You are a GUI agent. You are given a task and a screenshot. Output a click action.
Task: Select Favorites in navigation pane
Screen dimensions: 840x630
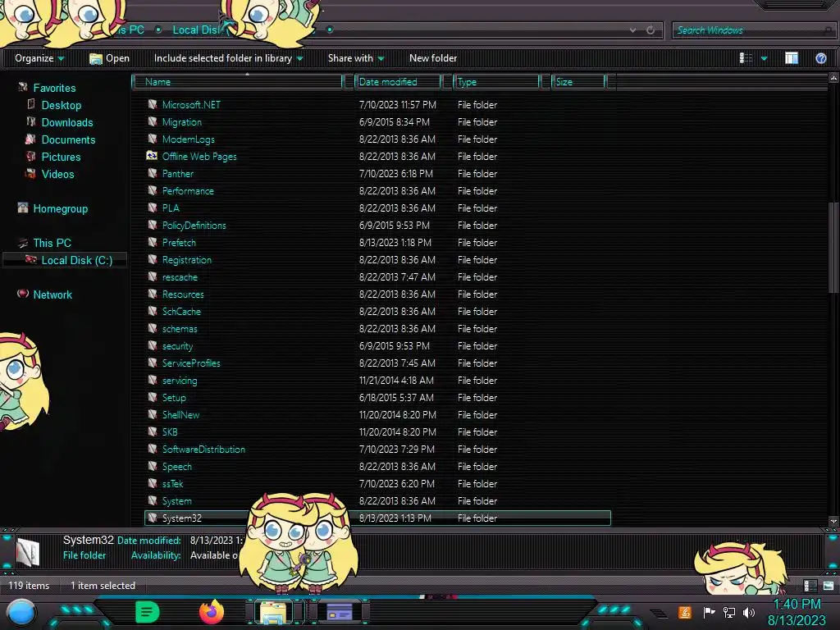54,88
